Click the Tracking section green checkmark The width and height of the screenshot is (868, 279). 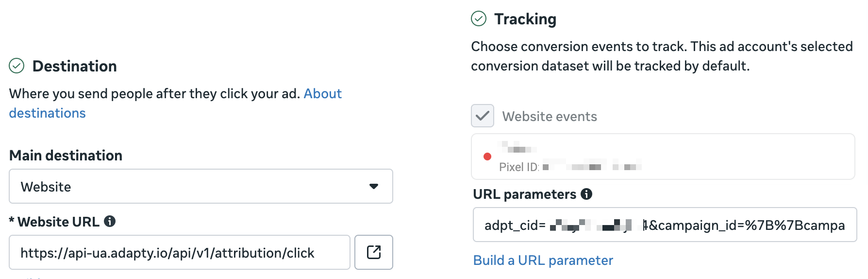(x=479, y=19)
